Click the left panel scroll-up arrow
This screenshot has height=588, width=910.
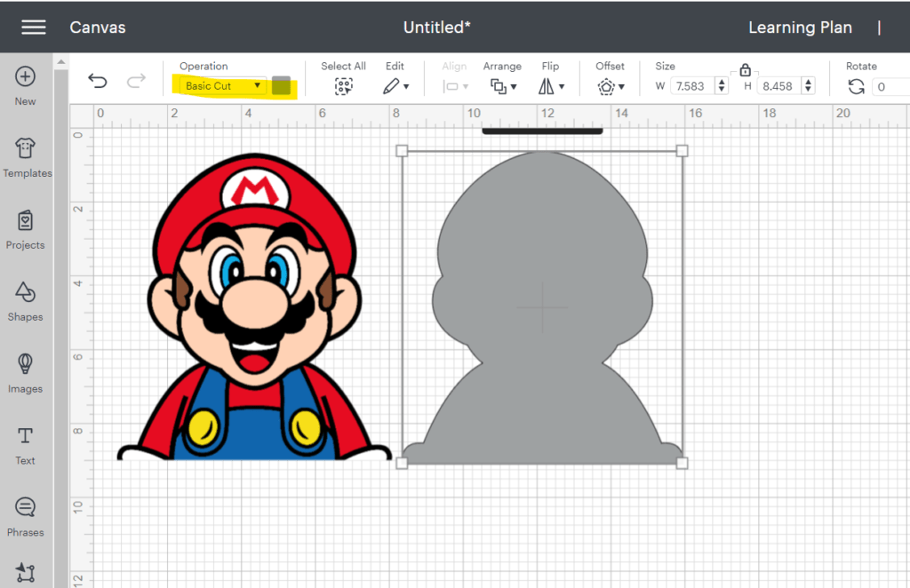[61, 61]
